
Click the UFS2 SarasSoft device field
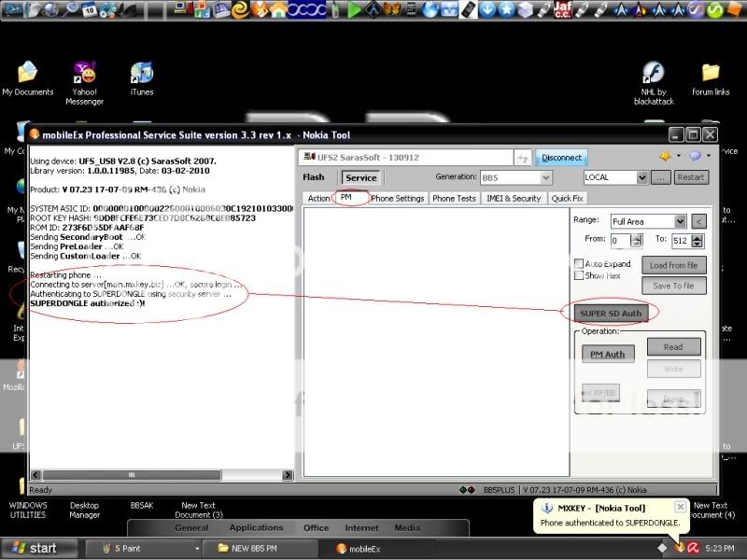click(x=406, y=158)
